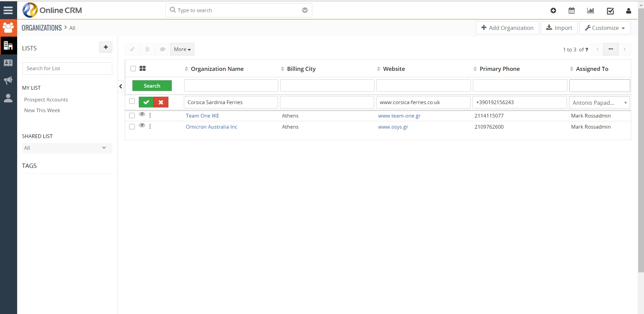Click the Add Organization button
This screenshot has height=314, width=644.
point(508,28)
